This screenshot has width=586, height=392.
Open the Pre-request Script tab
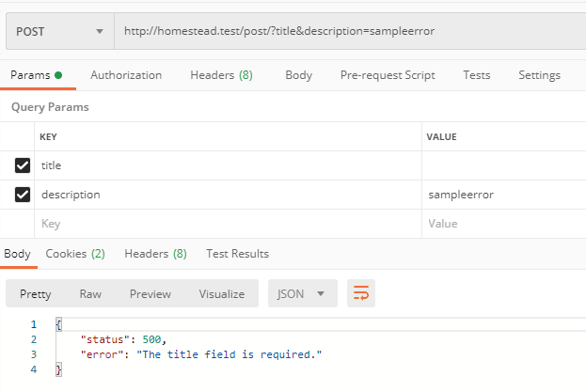tap(388, 75)
